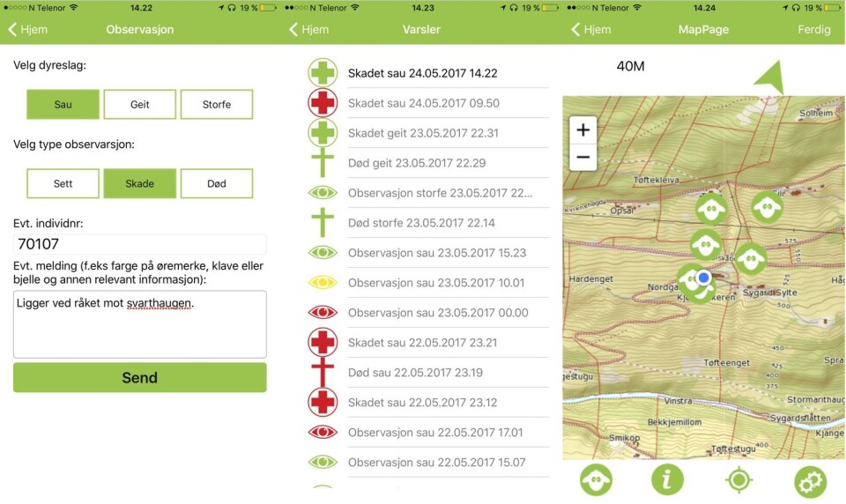Tap the sheep icon in bottom map toolbar

597,480
